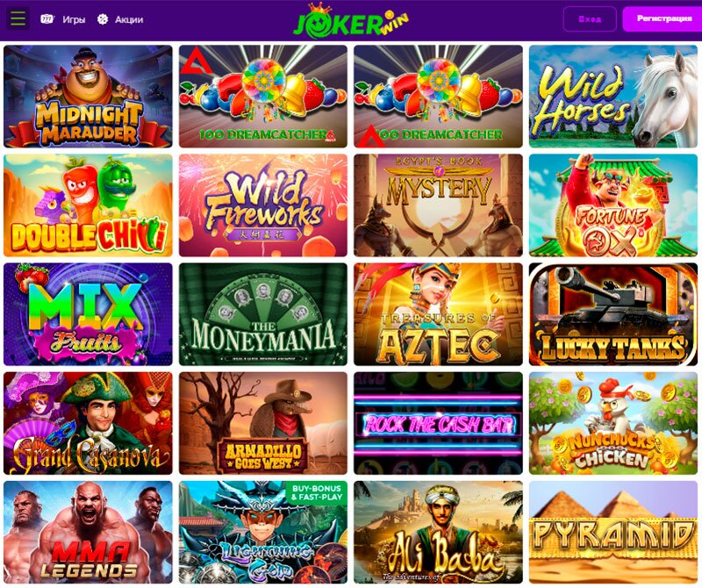The width and height of the screenshot is (702, 588).
Task: Click the Вход login button
Action: click(590, 18)
